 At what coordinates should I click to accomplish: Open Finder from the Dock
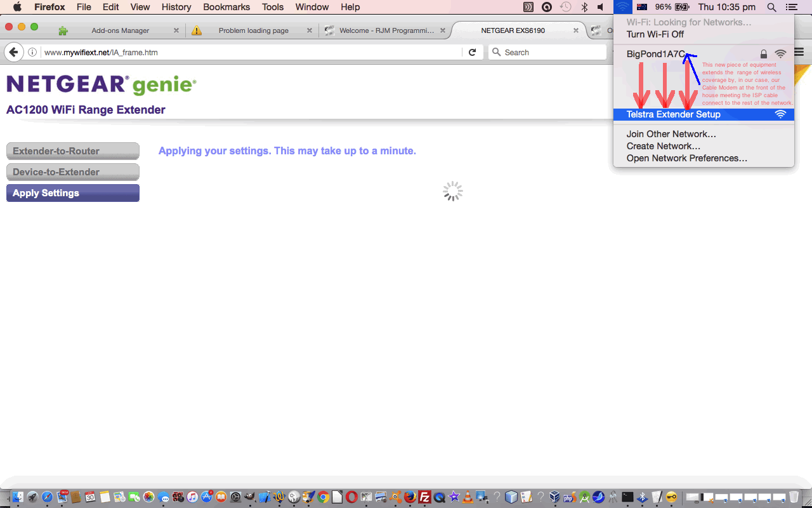[18, 497]
